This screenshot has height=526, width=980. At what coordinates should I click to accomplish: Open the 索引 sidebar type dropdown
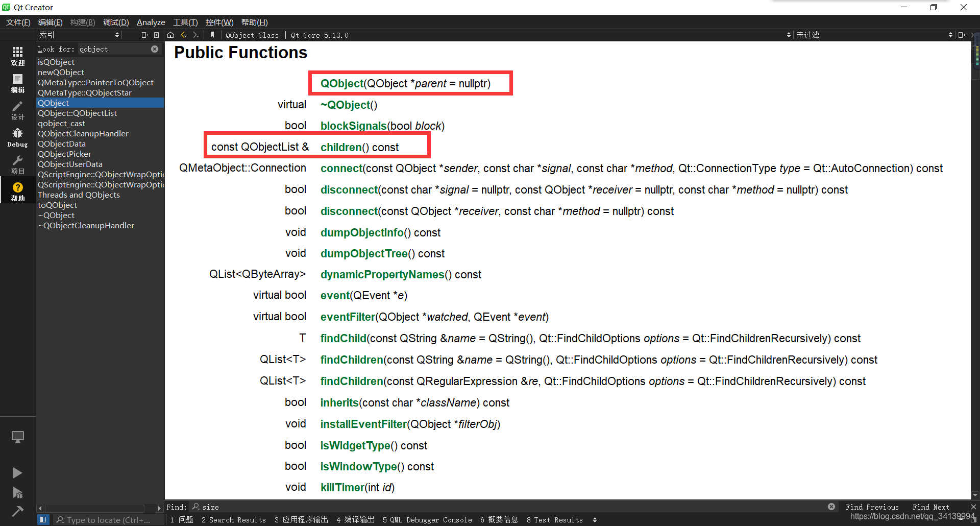coord(79,35)
